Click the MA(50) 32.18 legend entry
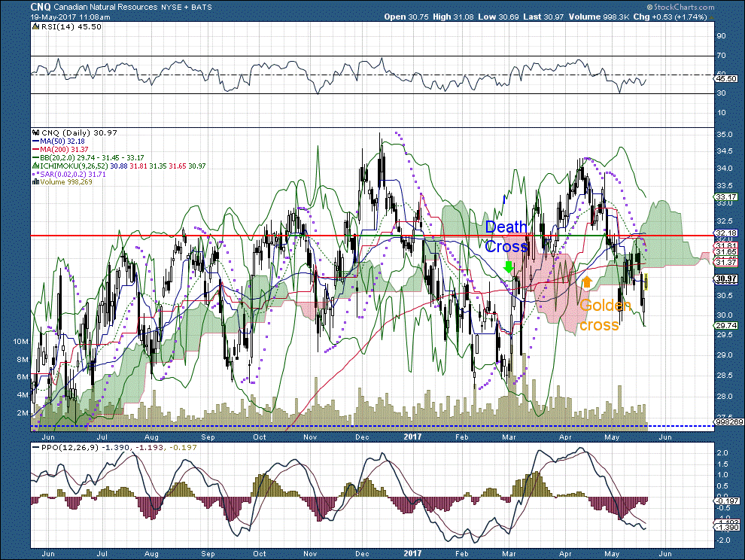 [x=62, y=142]
